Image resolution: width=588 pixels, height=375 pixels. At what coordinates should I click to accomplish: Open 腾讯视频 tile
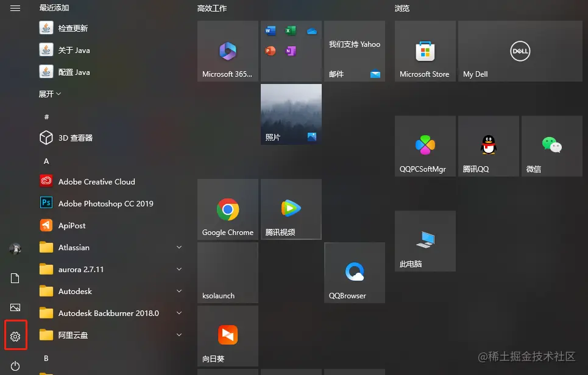[x=291, y=209]
